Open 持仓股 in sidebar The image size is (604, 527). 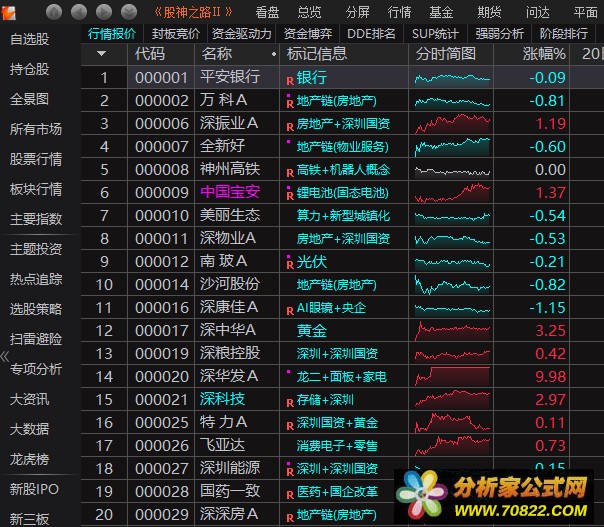click(30, 69)
